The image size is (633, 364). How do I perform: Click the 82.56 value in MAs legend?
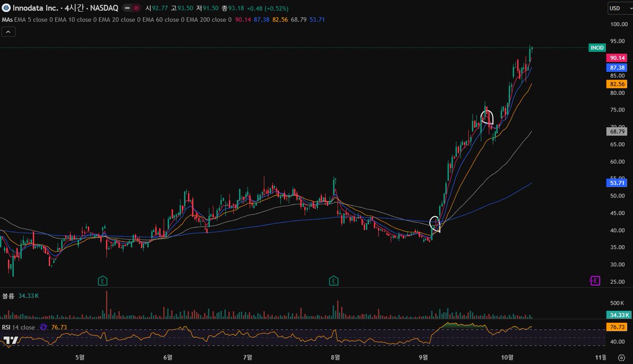tap(280, 20)
